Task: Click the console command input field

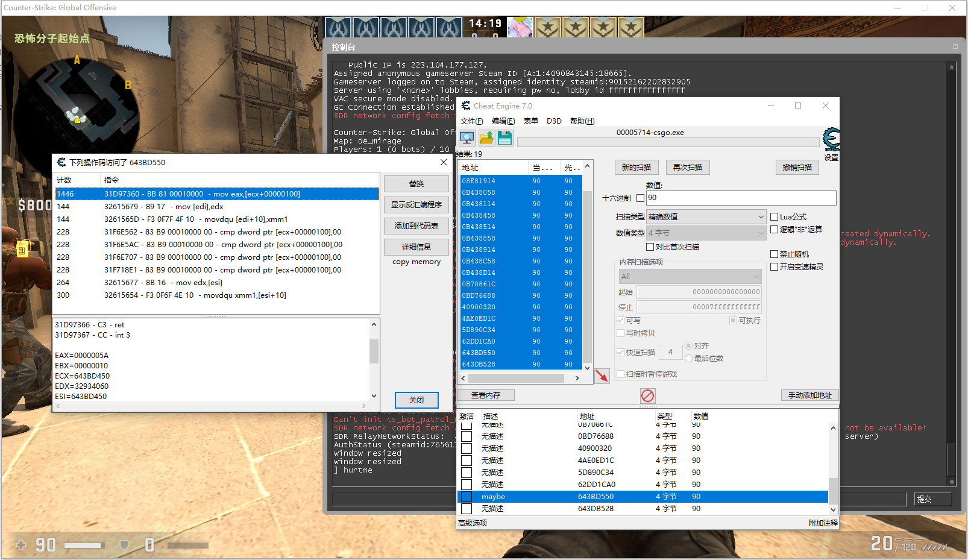Action: tap(619, 499)
